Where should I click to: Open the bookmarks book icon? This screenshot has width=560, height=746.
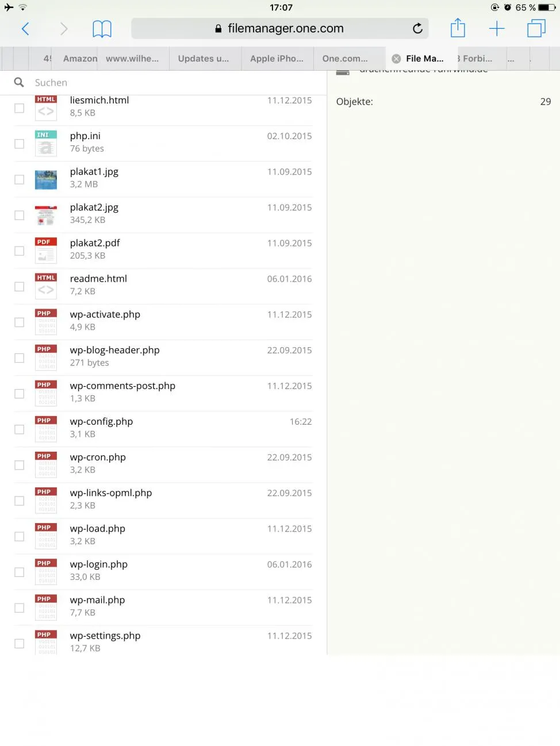(102, 29)
